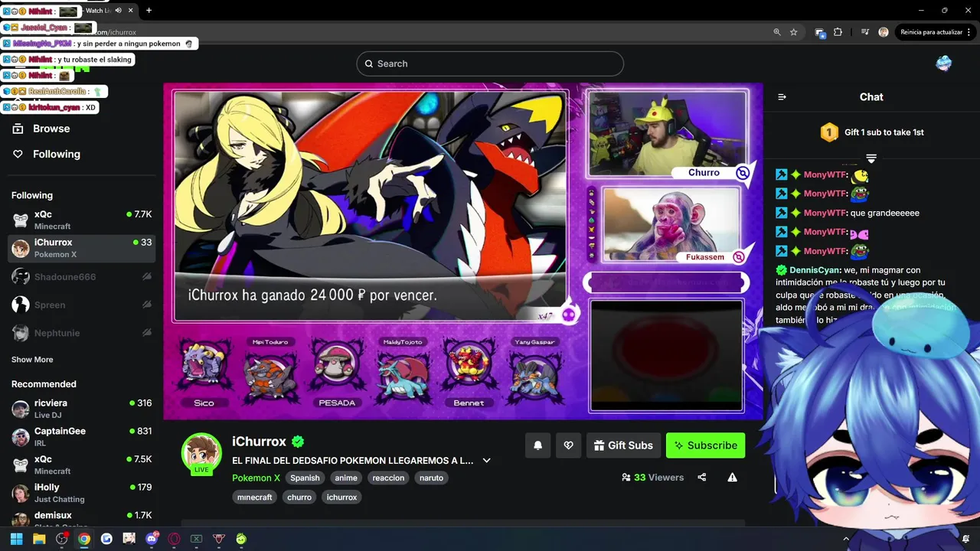Click the iChurrox channel name
The image size is (980, 551).
tap(259, 442)
